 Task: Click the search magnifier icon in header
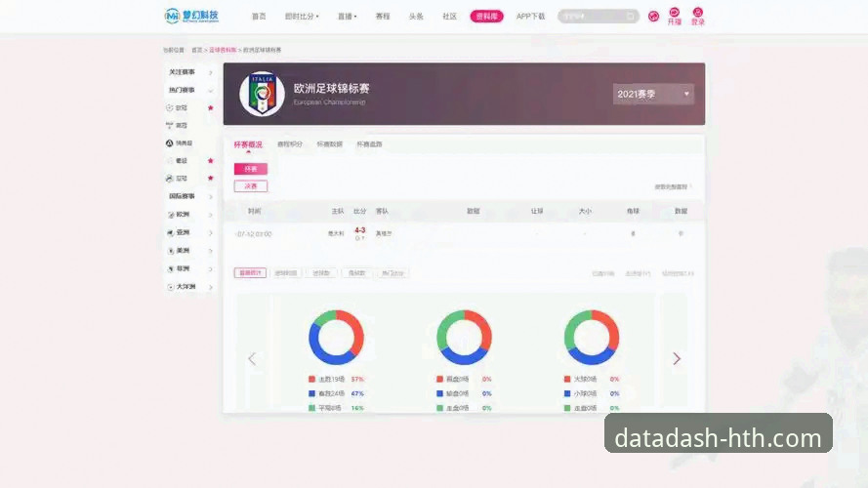[x=631, y=17]
